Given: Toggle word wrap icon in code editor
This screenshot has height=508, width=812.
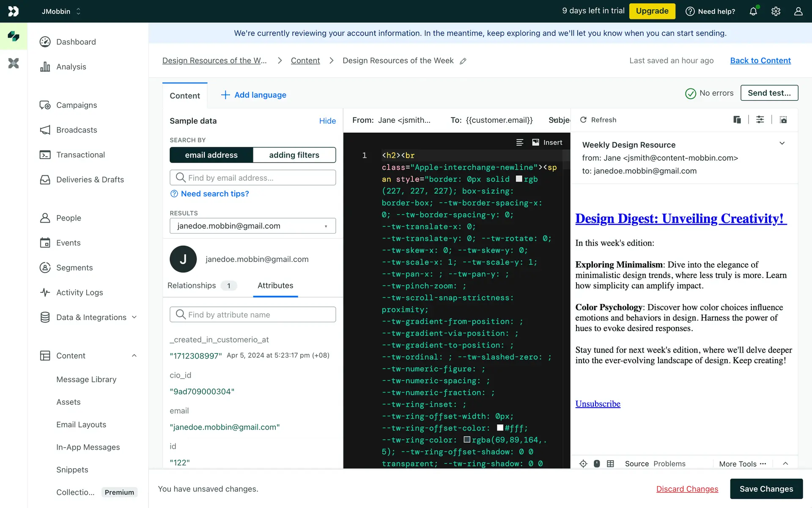Looking at the screenshot, I should pyautogui.click(x=520, y=143).
